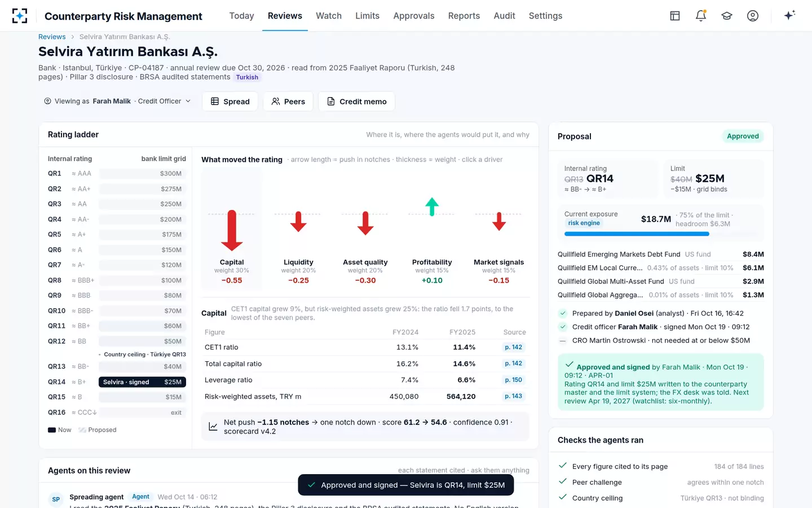Screen dimensions: 812x508
Task: Select the Liquidity driver red arrow
Action: pos(298,222)
